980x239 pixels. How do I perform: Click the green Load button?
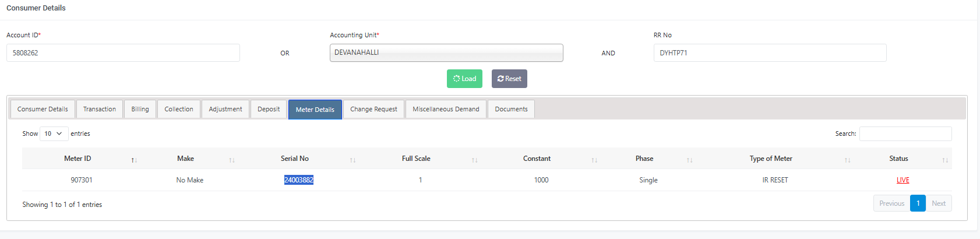464,79
